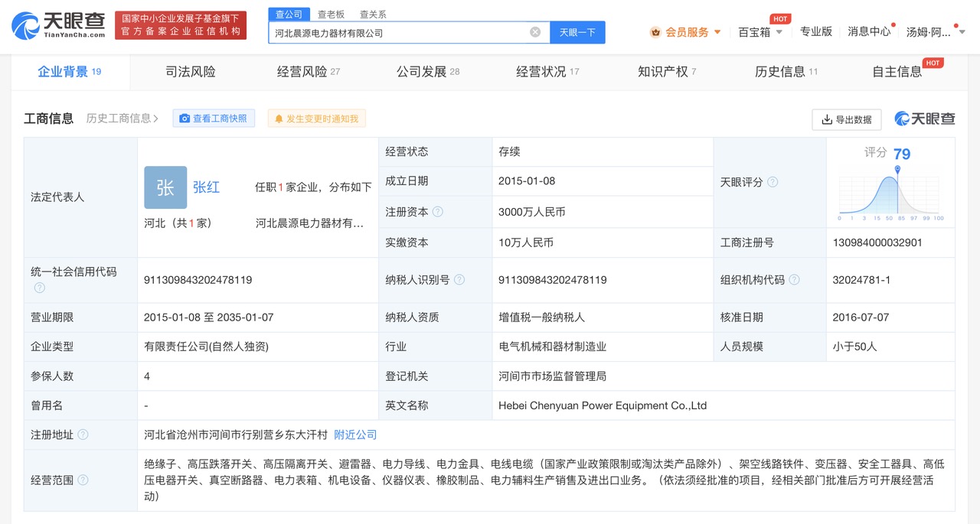980x524 pixels.
Task: Click the crown icon next to 会员服务
Action: [655, 32]
